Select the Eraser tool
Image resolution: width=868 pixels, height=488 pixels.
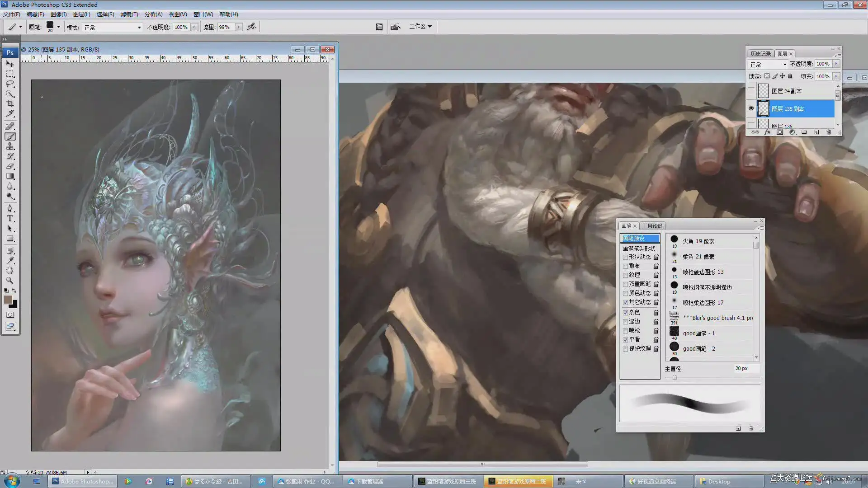pos(10,166)
